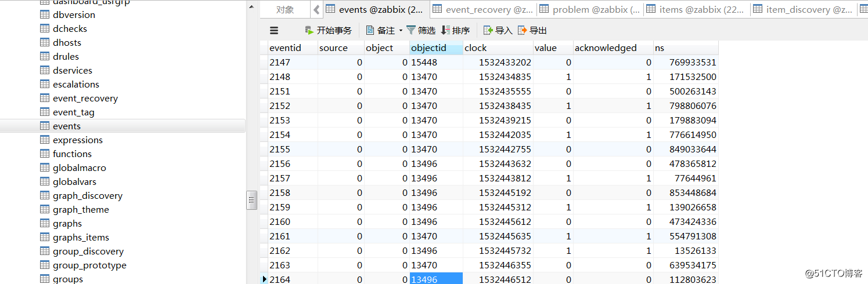The width and height of the screenshot is (868, 284).
Task: Select the escalations table in the tree
Action: 75,84
